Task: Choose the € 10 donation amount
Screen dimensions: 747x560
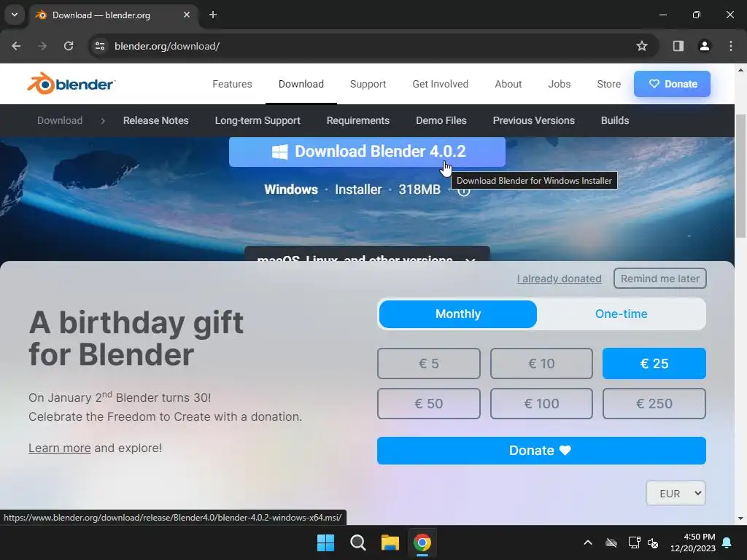Action: (542, 363)
